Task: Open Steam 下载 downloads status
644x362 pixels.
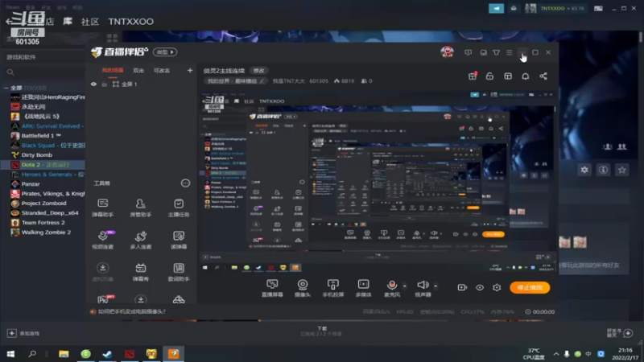Action: click(x=321, y=331)
